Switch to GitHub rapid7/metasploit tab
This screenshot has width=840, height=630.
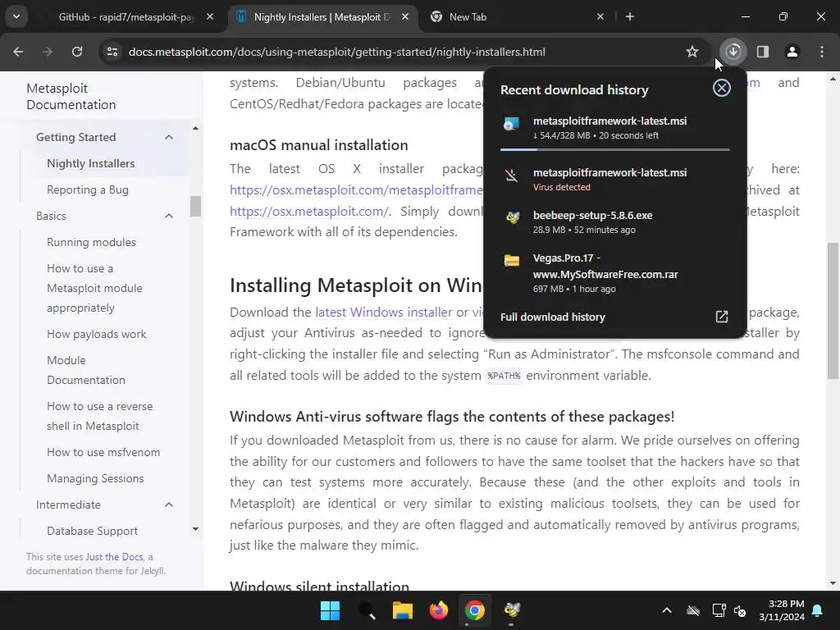click(x=126, y=16)
